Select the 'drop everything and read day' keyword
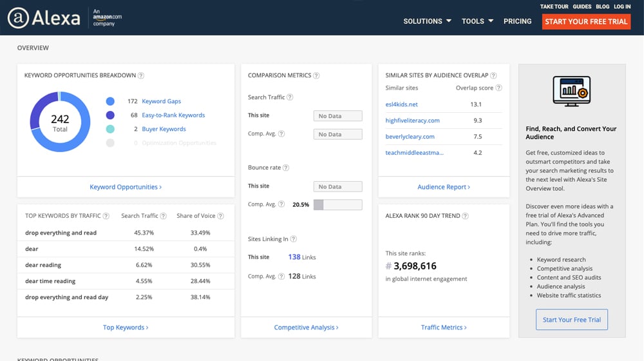Screen dimensions: 644x361 tap(66, 297)
